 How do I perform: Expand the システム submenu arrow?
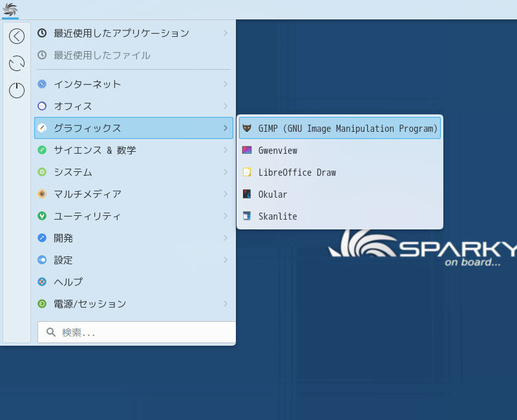coord(226,172)
